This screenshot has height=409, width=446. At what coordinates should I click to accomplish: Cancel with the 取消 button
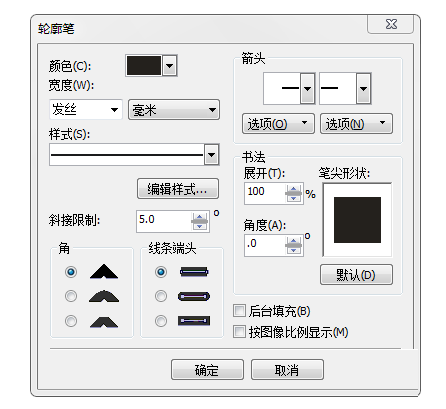(x=287, y=369)
